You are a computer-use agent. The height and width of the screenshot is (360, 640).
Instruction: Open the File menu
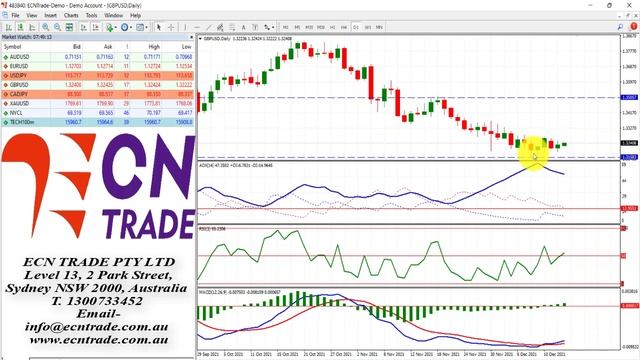tap(16, 16)
